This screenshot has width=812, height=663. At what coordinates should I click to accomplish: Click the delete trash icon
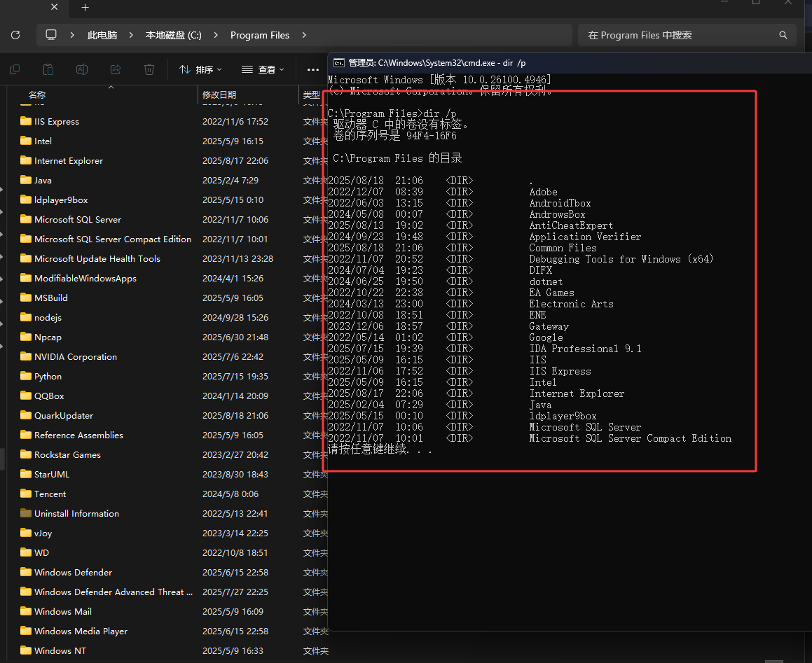tap(149, 69)
